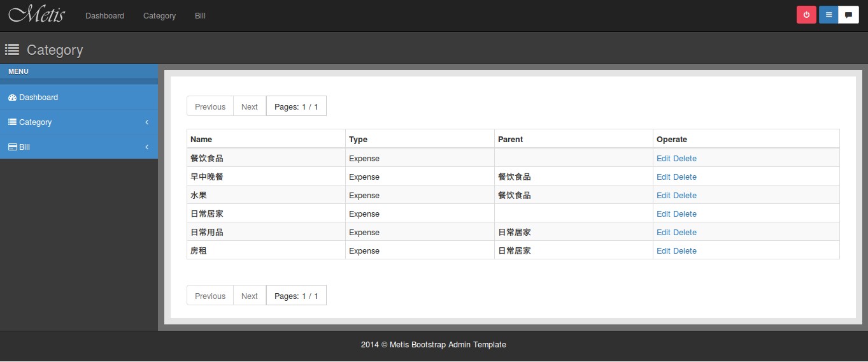Click the Operate column header
This screenshot has height=362, width=868.
click(746, 139)
